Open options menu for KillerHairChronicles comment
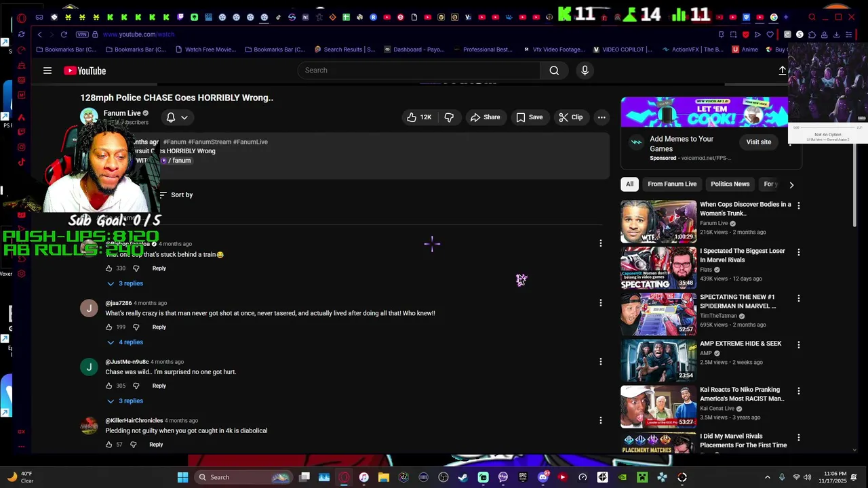This screenshot has width=868, height=488. [600, 420]
